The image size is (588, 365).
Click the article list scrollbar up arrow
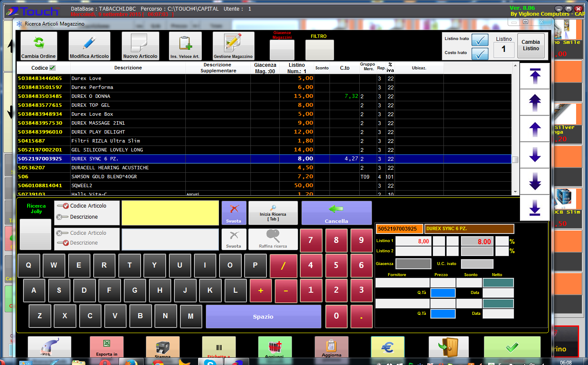click(x=515, y=66)
